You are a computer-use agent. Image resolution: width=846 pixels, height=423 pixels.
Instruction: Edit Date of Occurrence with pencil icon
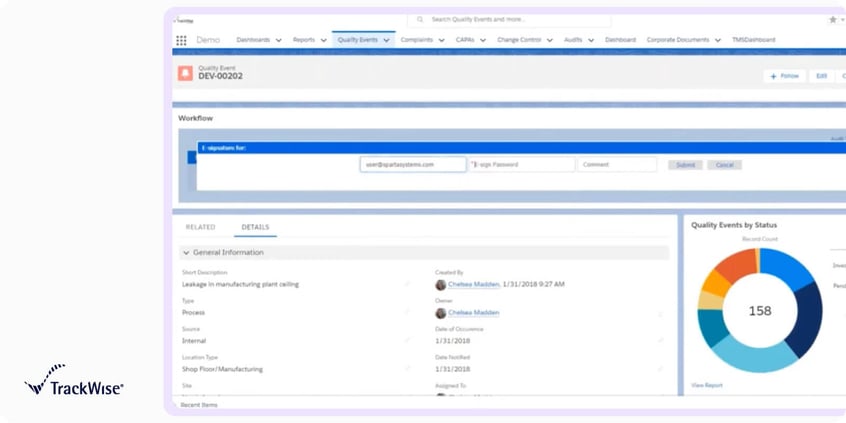[x=660, y=340]
